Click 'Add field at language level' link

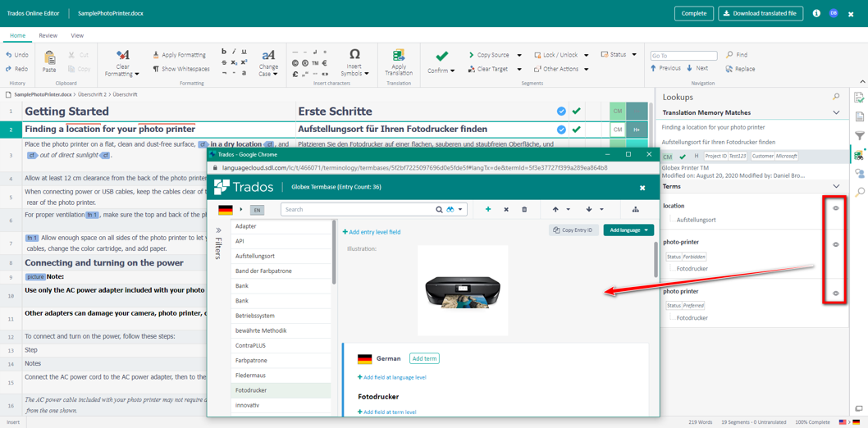pyautogui.click(x=392, y=377)
